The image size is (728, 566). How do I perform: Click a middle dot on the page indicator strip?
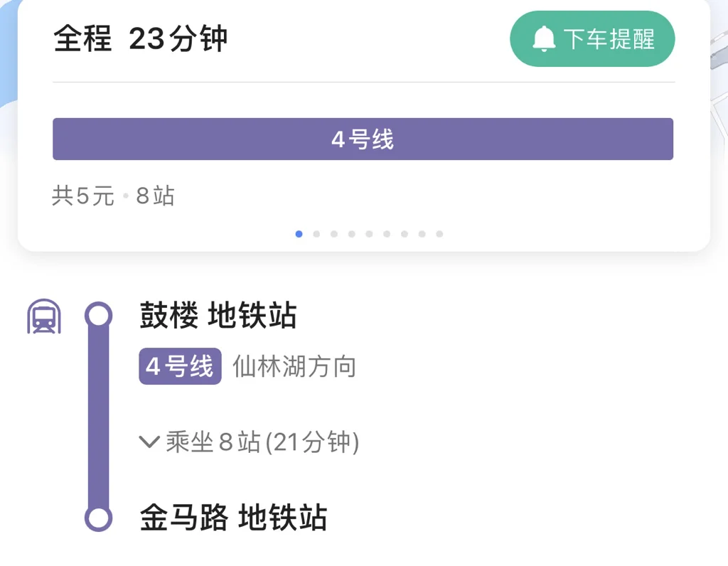pyautogui.click(x=369, y=233)
